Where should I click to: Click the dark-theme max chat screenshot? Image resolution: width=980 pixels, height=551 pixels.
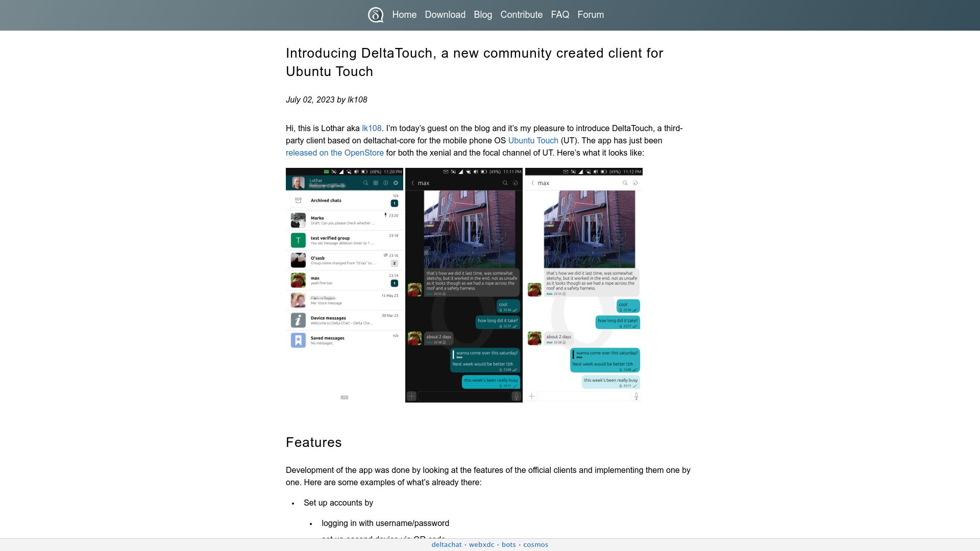(464, 285)
